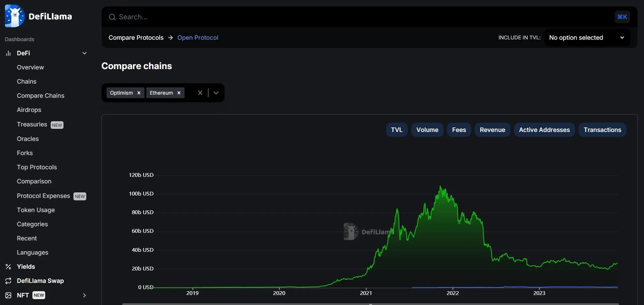Viewport: 644px width, 305px height.
Task: Toggle the Active Addresses chart option
Action: (x=544, y=130)
